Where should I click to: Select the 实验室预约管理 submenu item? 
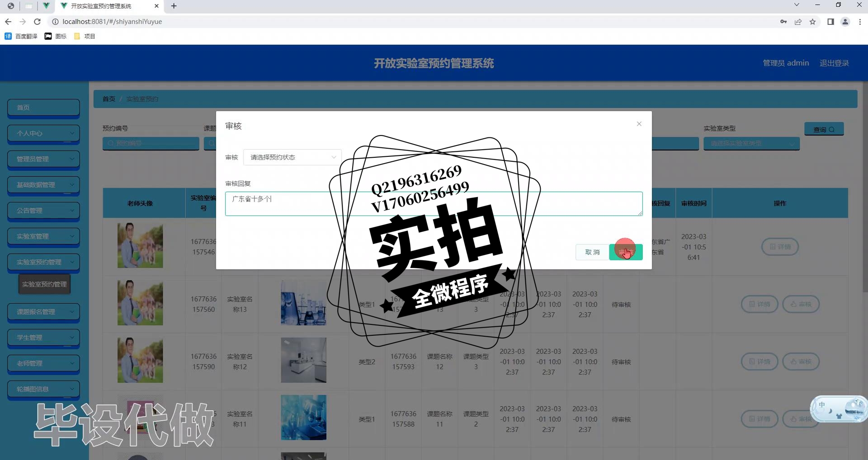pyautogui.click(x=44, y=284)
